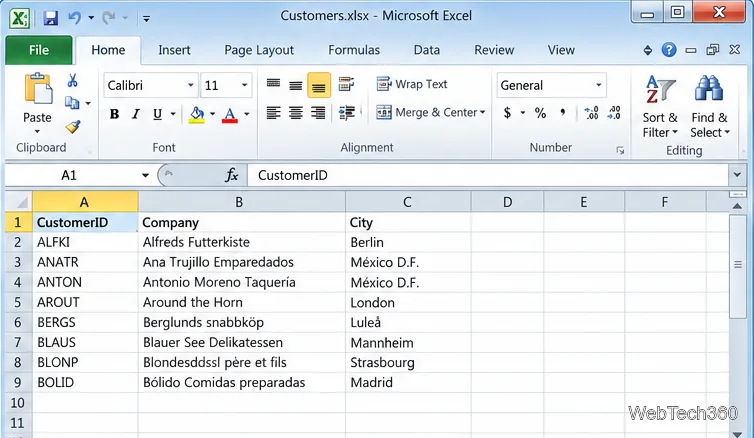Open the Calibri font name dropdown
Screen dimensions: 754x438
[x=191, y=85]
